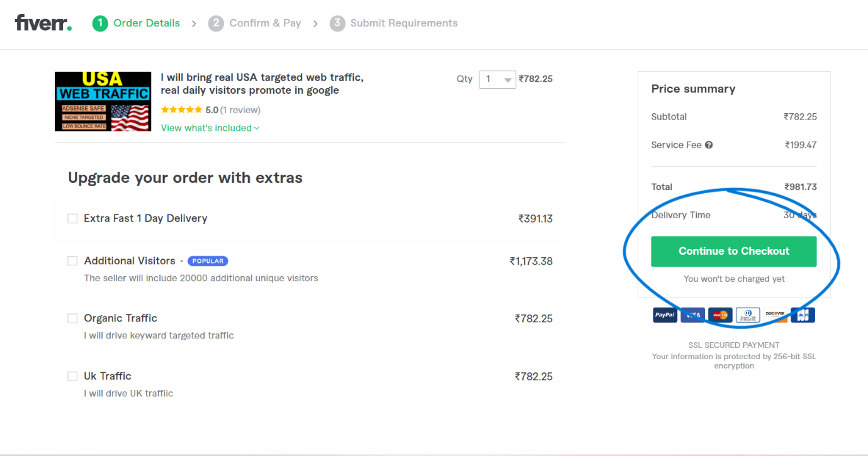The width and height of the screenshot is (868, 456).
Task: Click the USA Web Traffic gig thumbnail
Action: [103, 101]
